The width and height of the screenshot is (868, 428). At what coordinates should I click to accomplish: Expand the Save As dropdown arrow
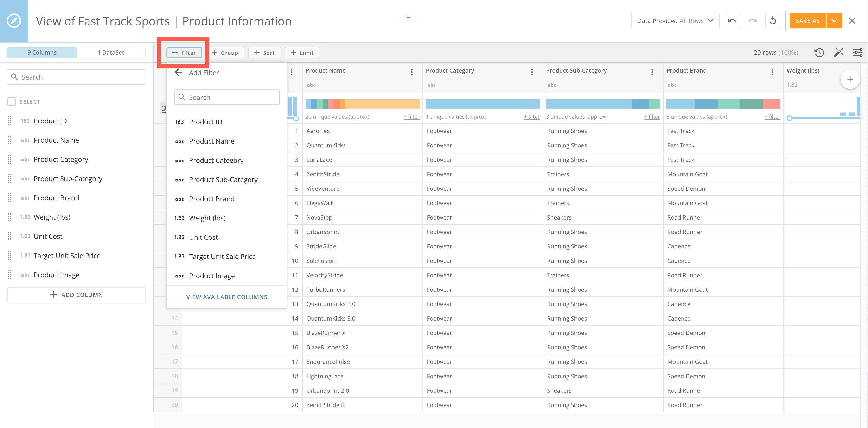pos(834,21)
